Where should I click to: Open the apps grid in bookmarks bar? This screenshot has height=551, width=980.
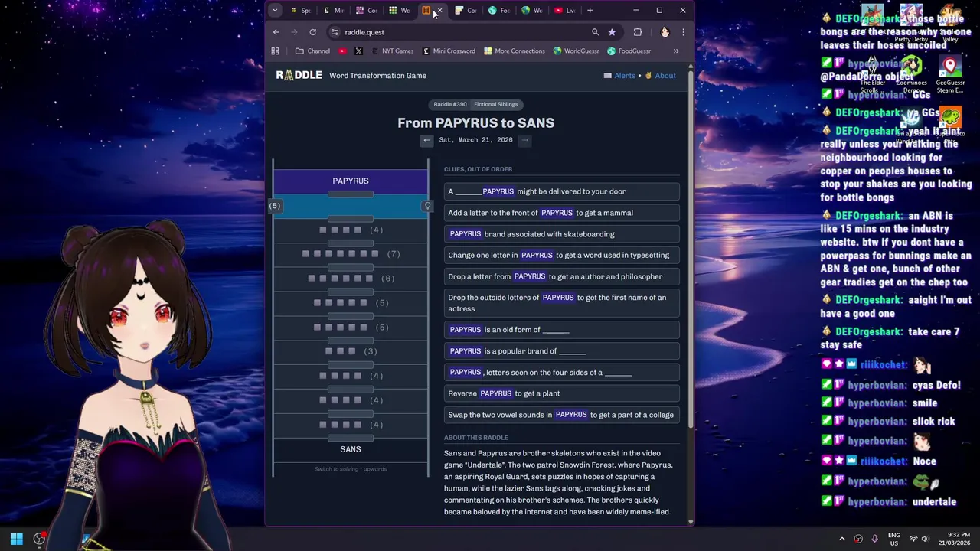click(275, 51)
